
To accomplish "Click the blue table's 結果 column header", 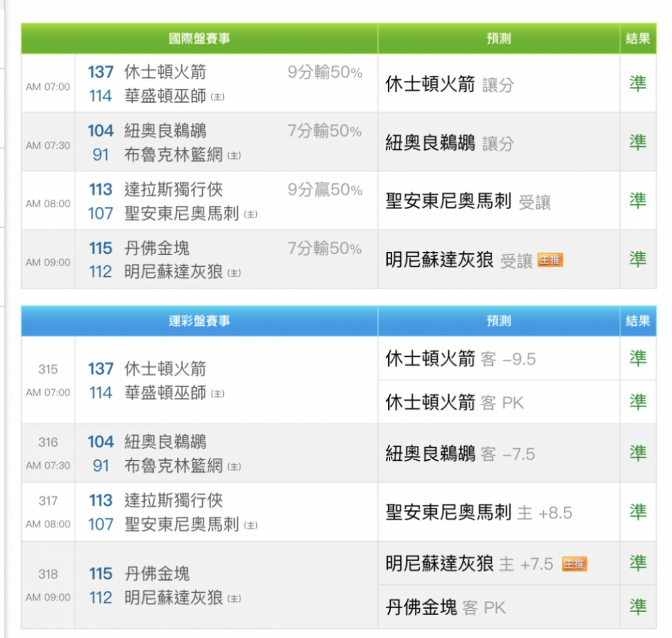I will pyautogui.click(x=638, y=321).
